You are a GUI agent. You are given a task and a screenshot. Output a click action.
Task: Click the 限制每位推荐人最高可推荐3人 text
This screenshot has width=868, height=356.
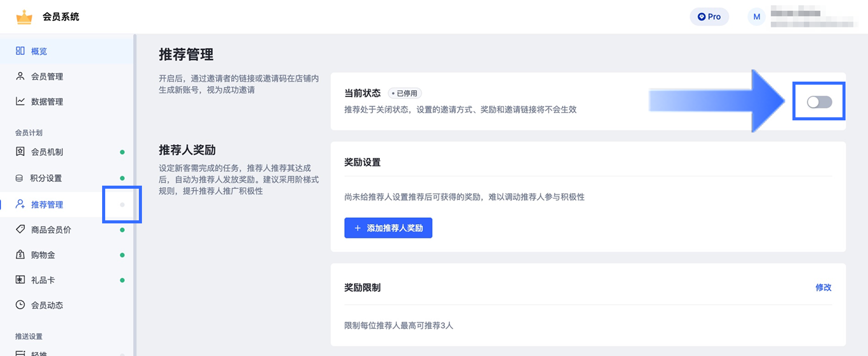[399, 325]
